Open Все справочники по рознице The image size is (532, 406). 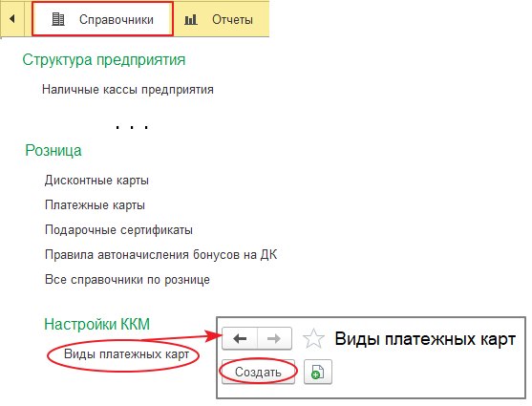coord(127,280)
